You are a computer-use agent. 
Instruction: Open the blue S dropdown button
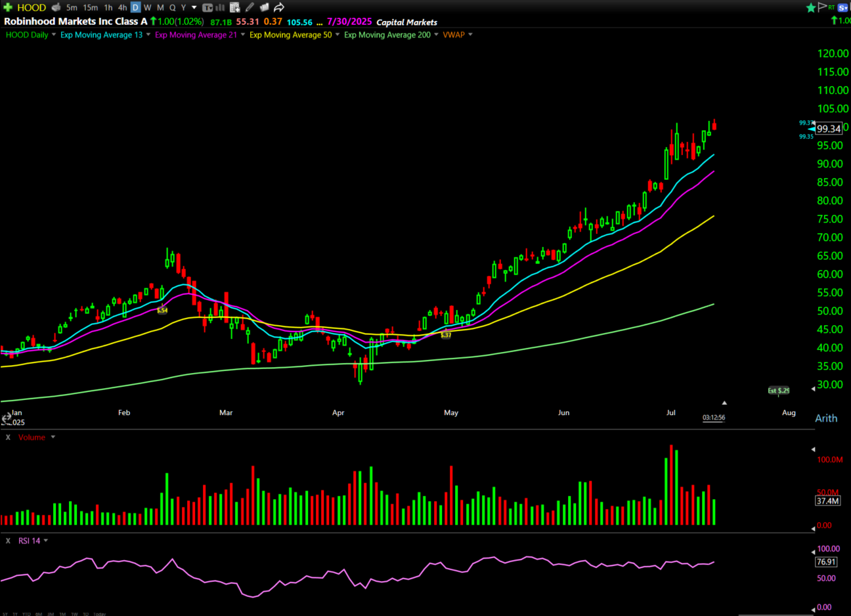(x=844, y=7)
